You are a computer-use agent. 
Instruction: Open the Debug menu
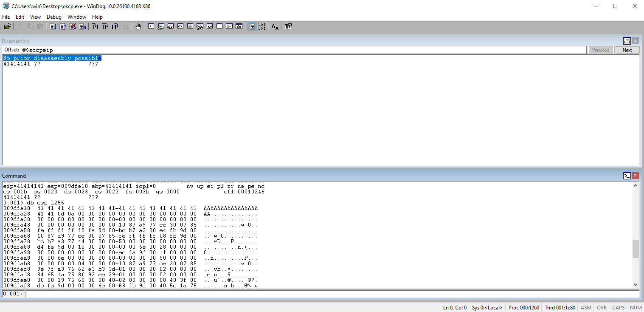(54, 17)
